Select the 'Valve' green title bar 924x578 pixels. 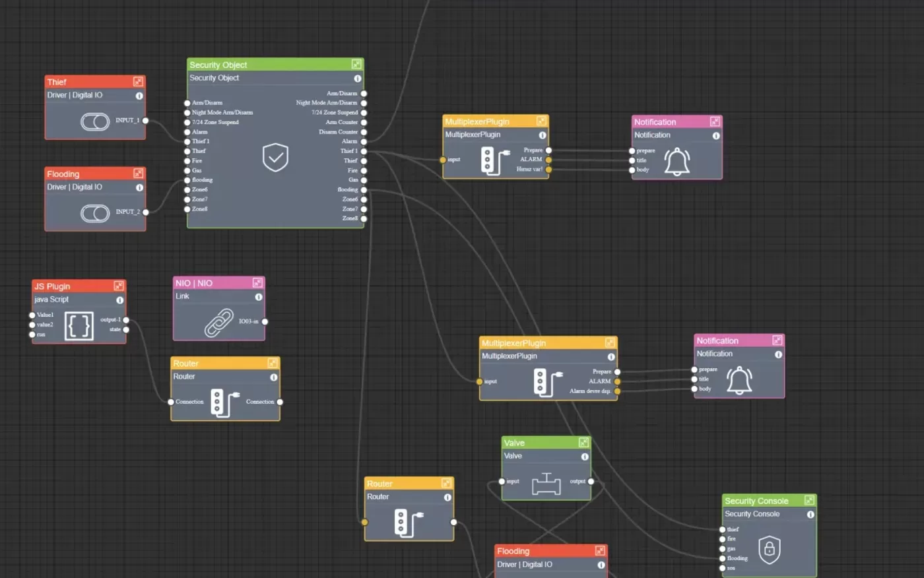coord(546,443)
